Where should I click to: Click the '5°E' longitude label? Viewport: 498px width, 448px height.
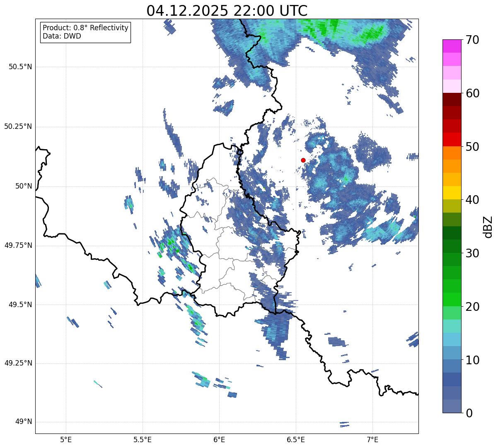coord(66,439)
